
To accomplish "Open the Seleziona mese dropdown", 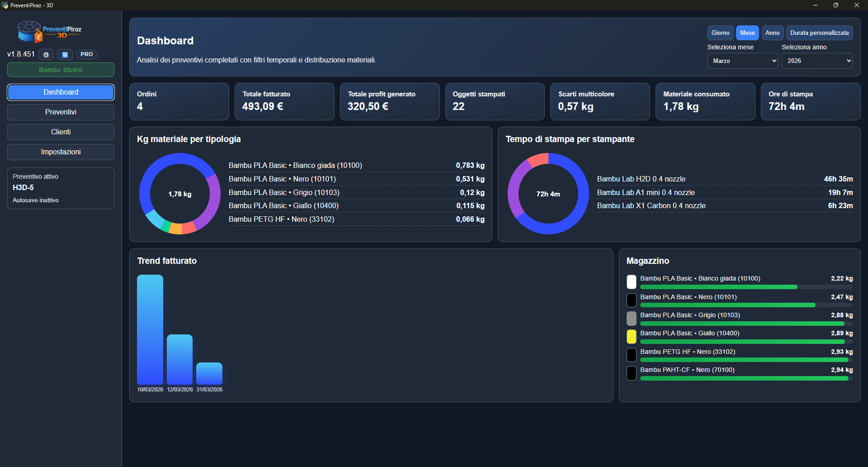I will [x=742, y=61].
